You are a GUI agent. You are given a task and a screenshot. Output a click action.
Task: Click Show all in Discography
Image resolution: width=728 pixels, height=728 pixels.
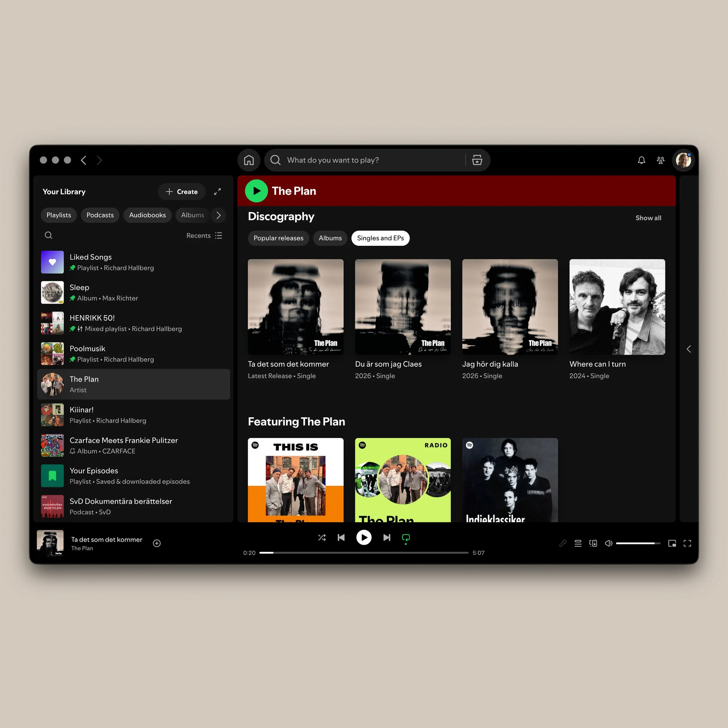648,218
